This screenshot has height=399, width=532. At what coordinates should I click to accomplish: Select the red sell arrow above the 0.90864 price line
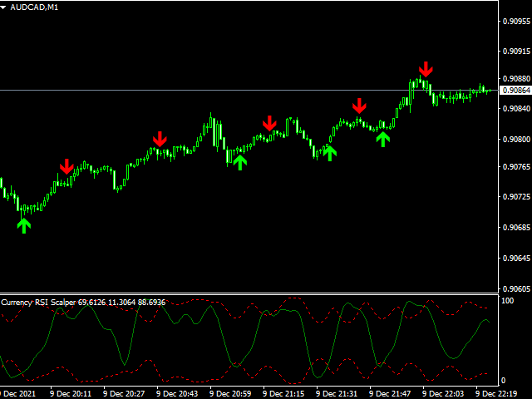(x=426, y=69)
